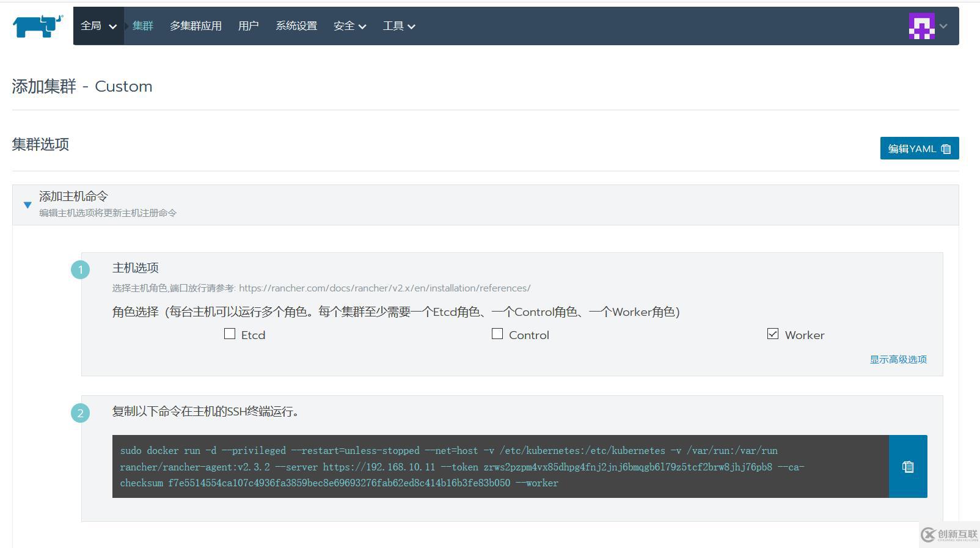Open the 安全 dropdown menu

pyautogui.click(x=349, y=26)
